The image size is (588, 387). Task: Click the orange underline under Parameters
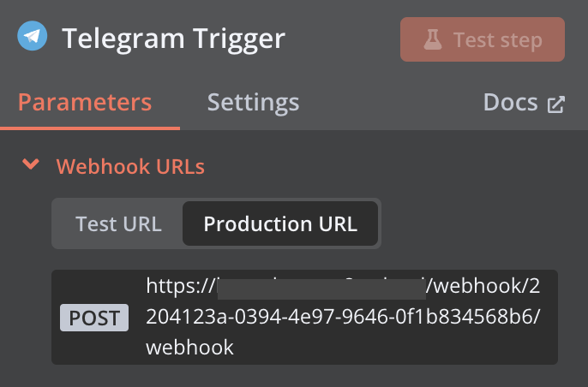pyautogui.click(x=90, y=128)
